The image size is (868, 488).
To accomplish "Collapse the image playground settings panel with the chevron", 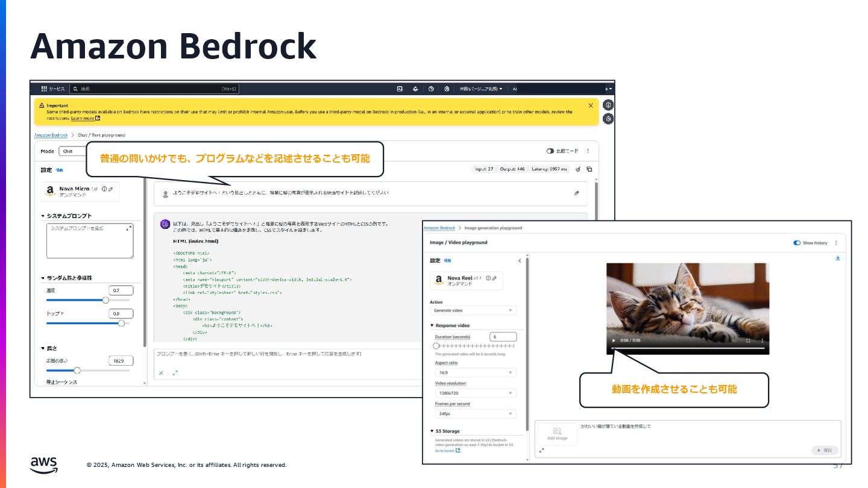I will coord(520,261).
